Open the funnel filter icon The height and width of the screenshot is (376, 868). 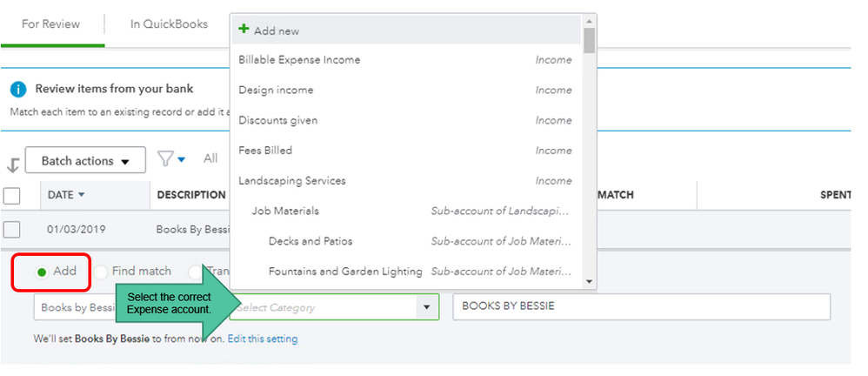[166, 158]
